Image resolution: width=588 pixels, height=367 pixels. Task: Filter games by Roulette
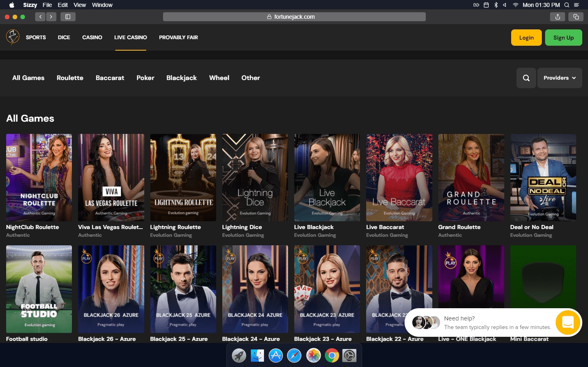pyautogui.click(x=70, y=78)
